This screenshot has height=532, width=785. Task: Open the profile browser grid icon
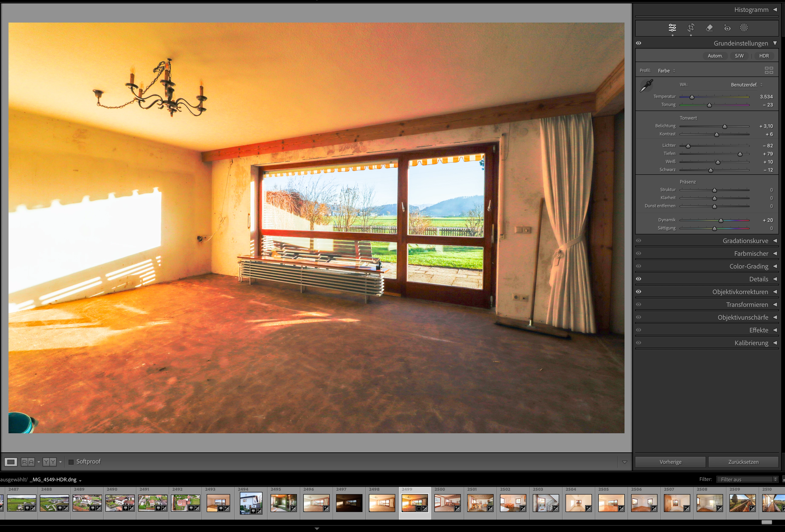(769, 70)
